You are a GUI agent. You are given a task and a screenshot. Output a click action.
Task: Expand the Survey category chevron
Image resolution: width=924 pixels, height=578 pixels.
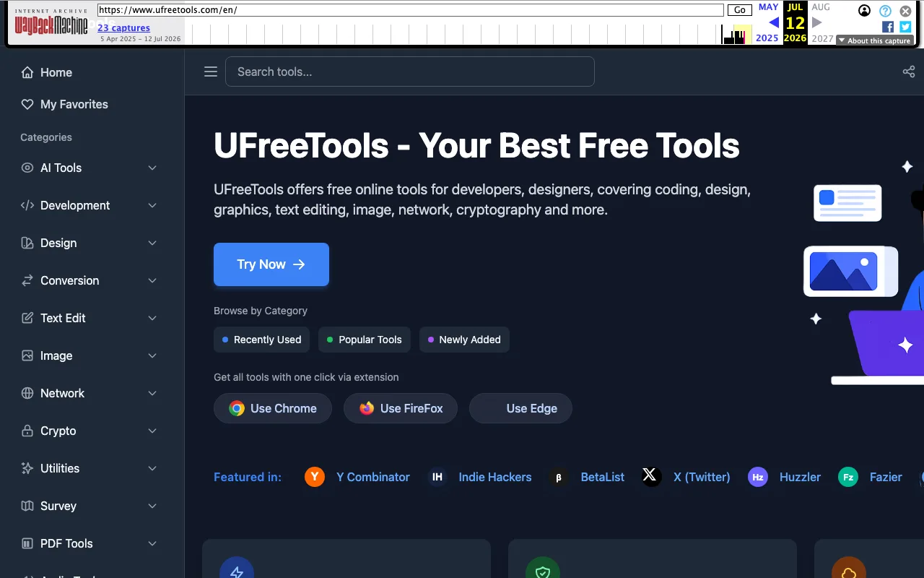click(x=152, y=506)
